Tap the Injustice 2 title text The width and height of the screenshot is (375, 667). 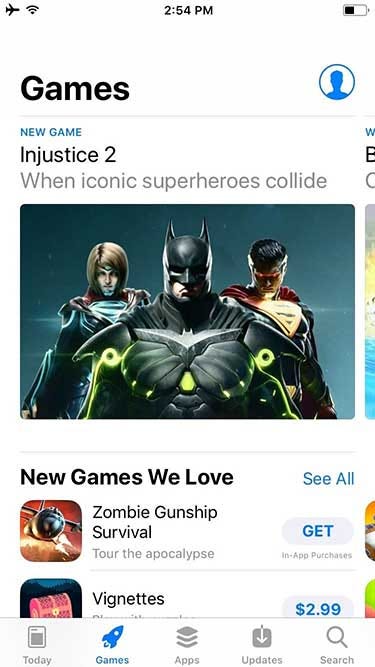point(68,154)
